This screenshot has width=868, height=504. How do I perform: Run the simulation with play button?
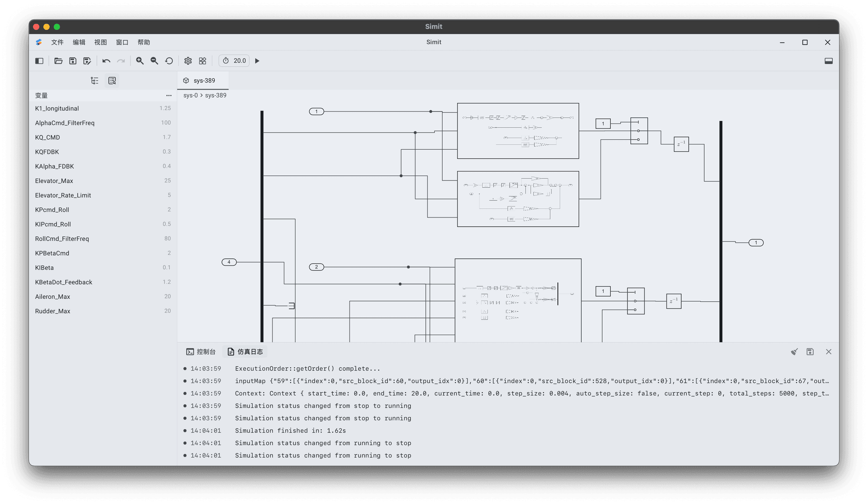257,61
